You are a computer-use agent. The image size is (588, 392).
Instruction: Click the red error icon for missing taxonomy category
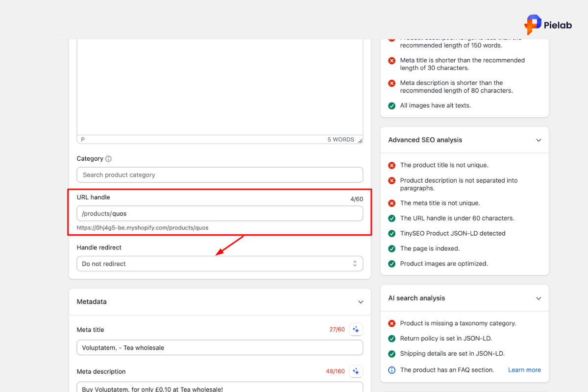click(392, 323)
